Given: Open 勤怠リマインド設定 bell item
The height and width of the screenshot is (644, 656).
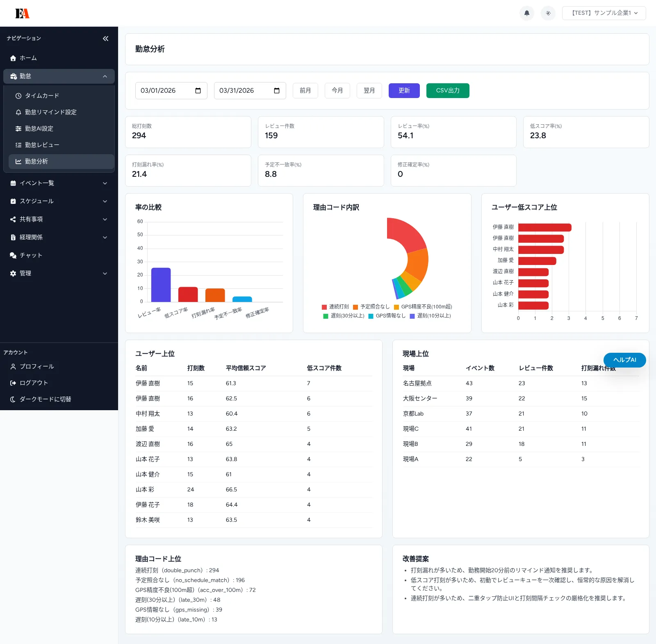Looking at the screenshot, I should (x=50, y=112).
